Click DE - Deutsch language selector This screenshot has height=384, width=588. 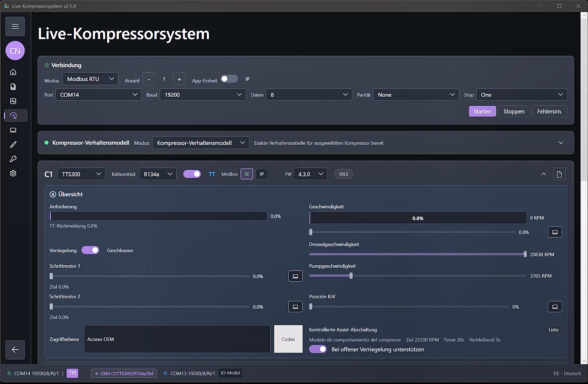pyautogui.click(x=567, y=373)
